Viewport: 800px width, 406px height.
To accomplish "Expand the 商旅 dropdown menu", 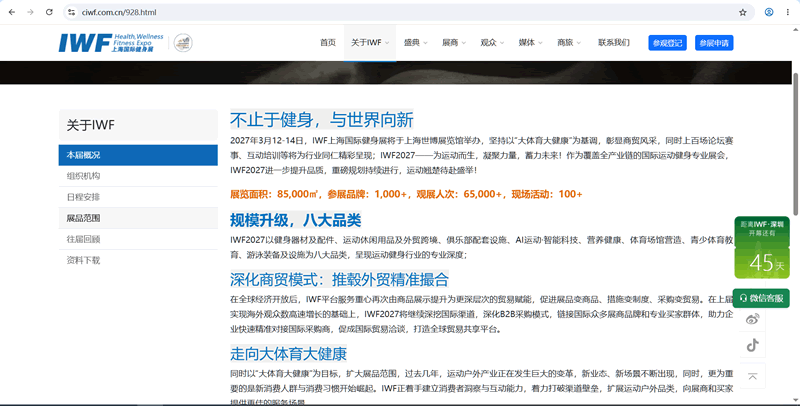I will click(x=569, y=43).
